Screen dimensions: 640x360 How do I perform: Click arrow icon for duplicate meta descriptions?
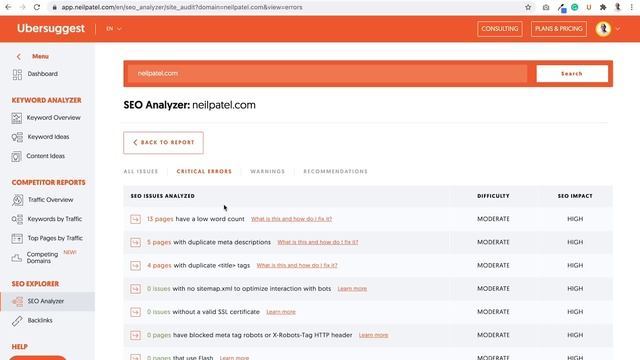tap(136, 242)
